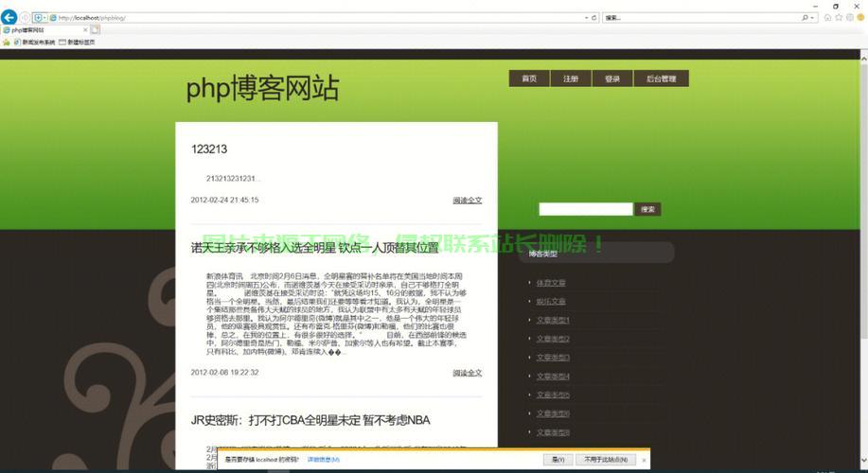Open the search provider dropdown arrow
The image size is (868, 473).
tap(812, 18)
